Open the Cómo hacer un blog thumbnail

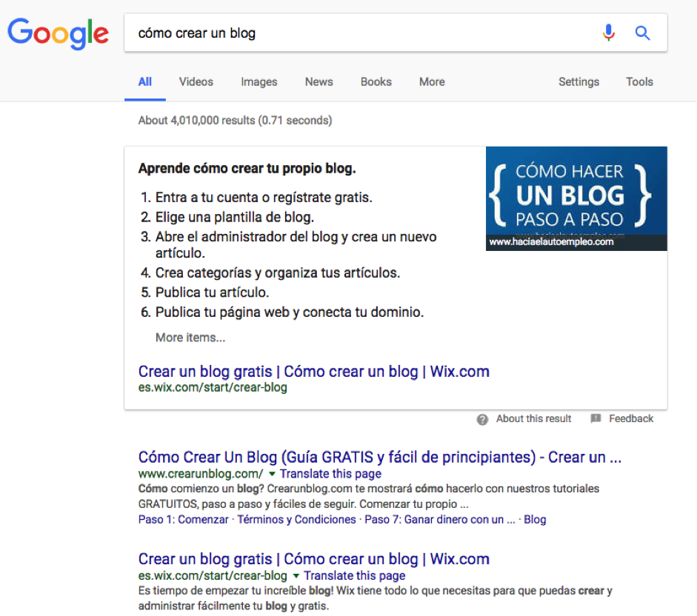point(576,198)
